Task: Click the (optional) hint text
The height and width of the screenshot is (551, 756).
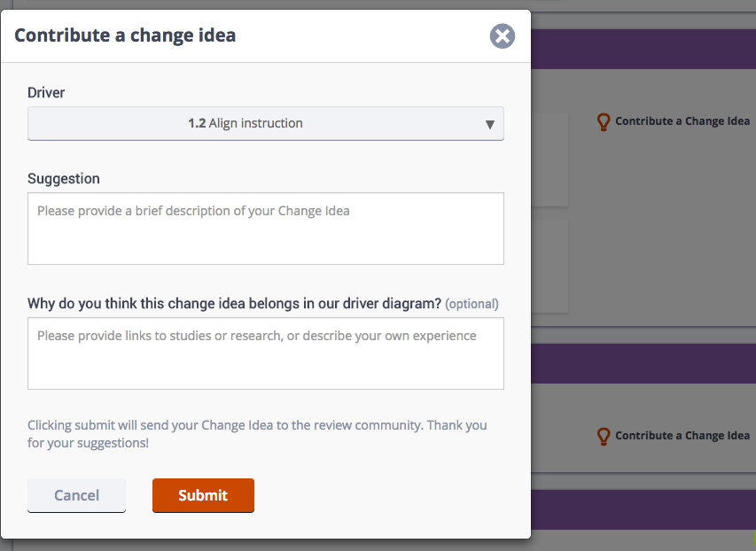Action: click(472, 304)
